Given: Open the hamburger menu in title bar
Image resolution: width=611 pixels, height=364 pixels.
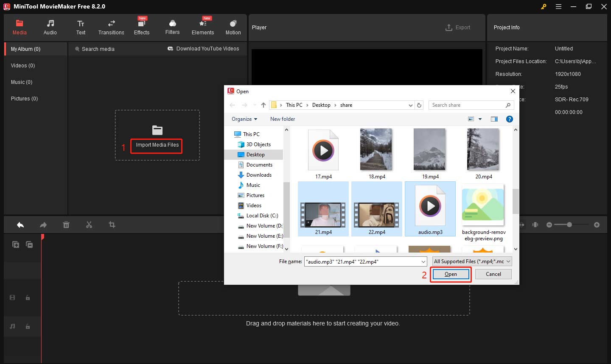Looking at the screenshot, I should pyautogui.click(x=559, y=6).
